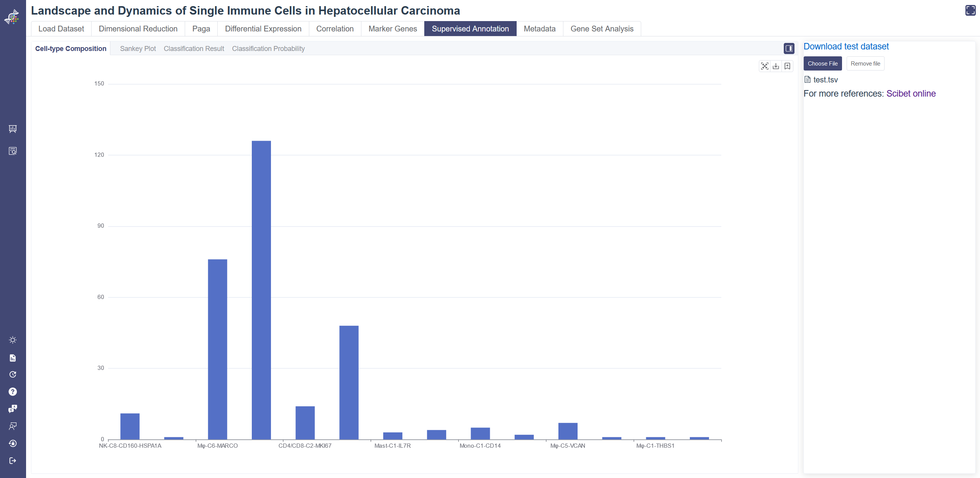Download the chart image
The height and width of the screenshot is (478, 980).
click(776, 66)
